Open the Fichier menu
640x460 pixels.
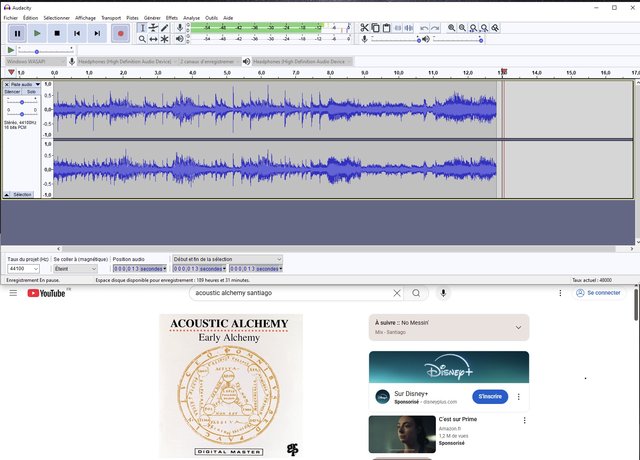point(11,18)
